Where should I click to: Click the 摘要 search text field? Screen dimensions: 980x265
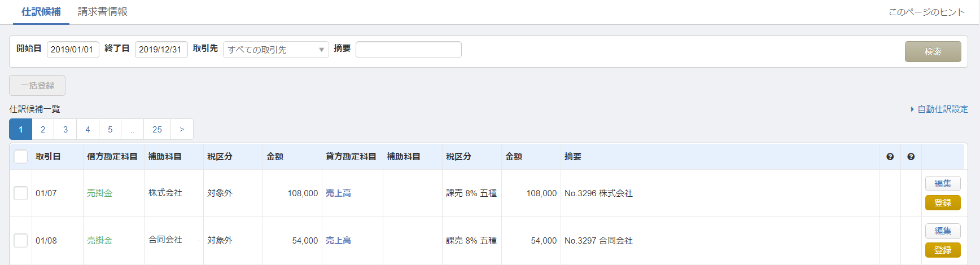[408, 50]
